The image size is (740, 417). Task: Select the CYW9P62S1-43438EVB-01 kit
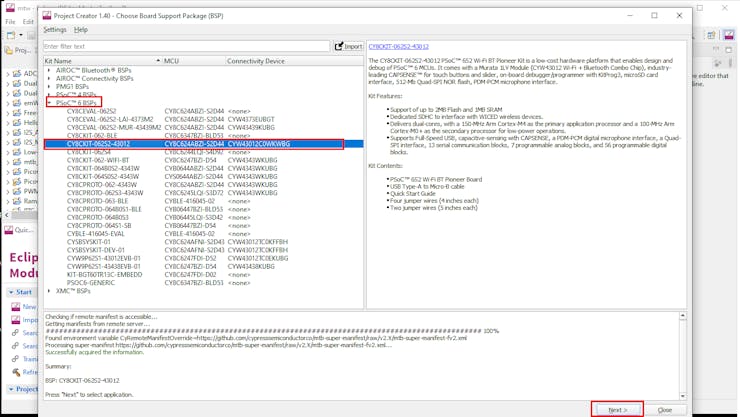click(203, 267)
